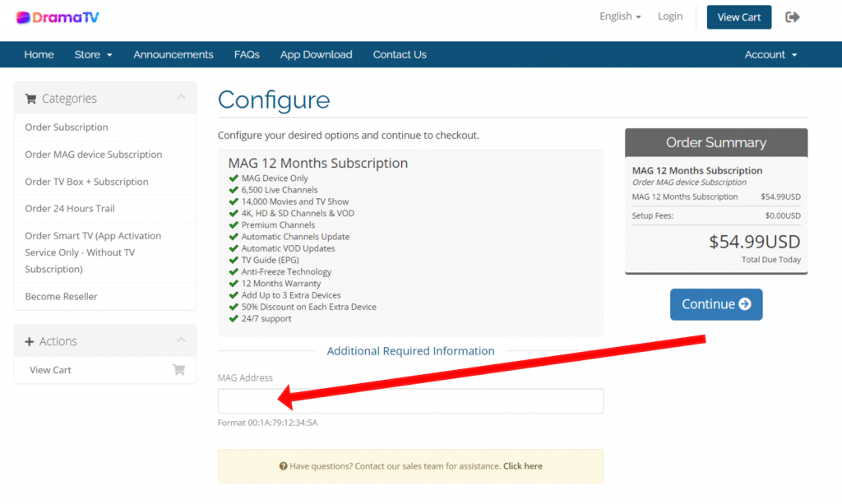The height and width of the screenshot is (504, 842).
Task: Expand the Store menu
Action: tap(93, 54)
